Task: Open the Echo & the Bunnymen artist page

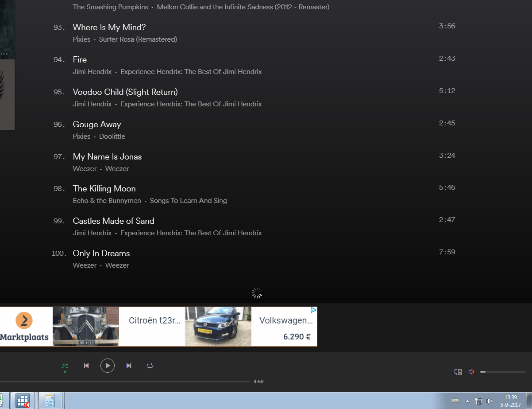Action: point(107,201)
